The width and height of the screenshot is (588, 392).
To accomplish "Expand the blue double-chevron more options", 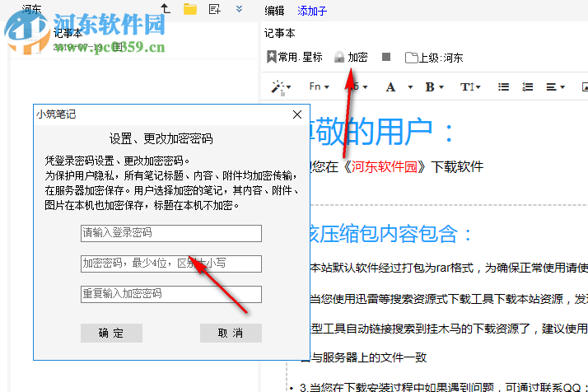I will [239, 8].
